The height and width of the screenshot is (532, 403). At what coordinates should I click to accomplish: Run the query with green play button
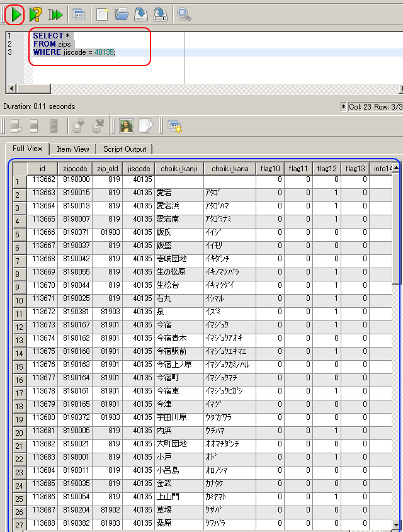(16, 14)
